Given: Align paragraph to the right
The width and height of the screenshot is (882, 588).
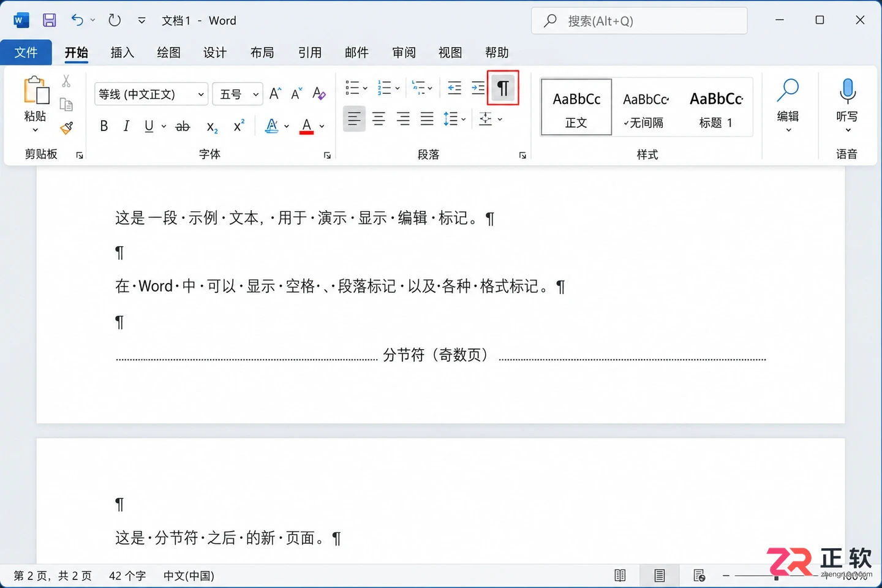Looking at the screenshot, I should 403,119.
